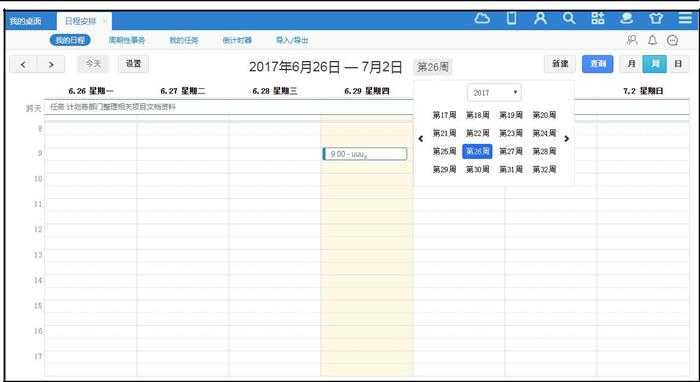Viewport: 700px width, 382px height.
Task: Open the 周期性事务 sub-tab
Action: (x=127, y=40)
